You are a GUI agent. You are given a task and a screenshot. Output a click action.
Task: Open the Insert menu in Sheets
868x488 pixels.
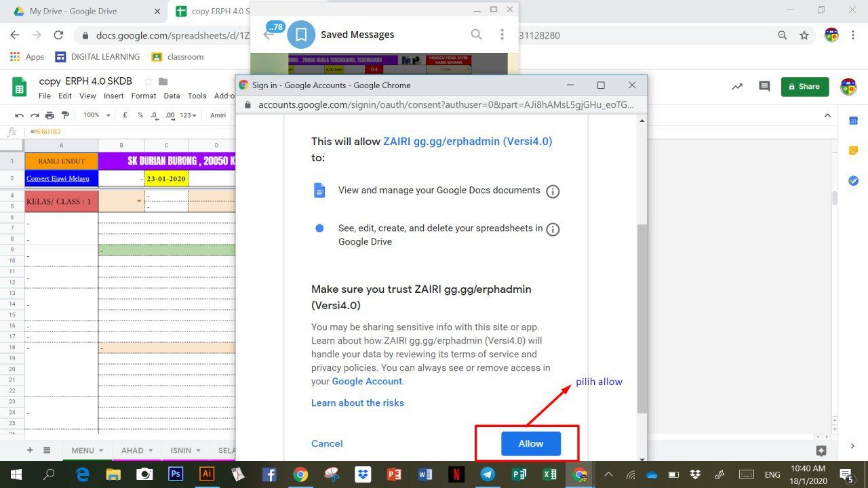point(113,96)
